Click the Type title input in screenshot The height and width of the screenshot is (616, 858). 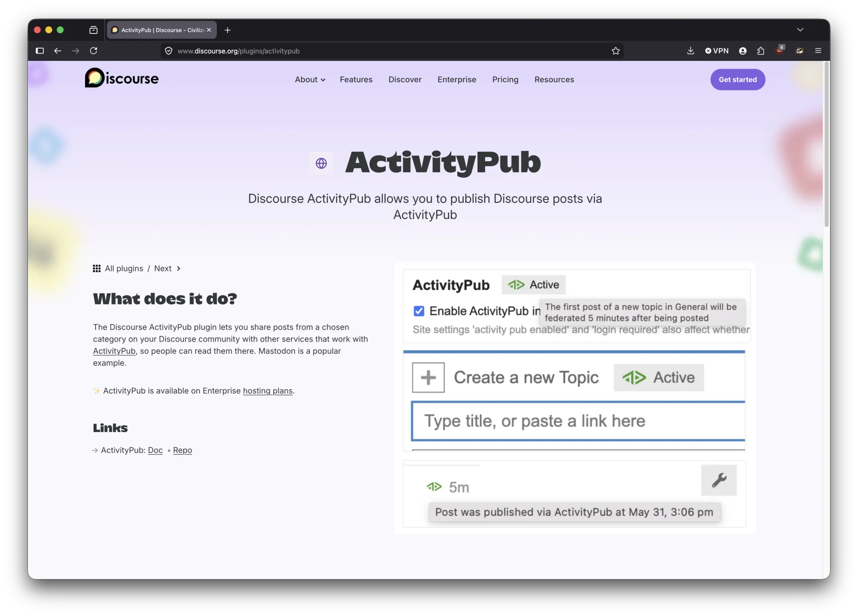(x=578, y=421)
